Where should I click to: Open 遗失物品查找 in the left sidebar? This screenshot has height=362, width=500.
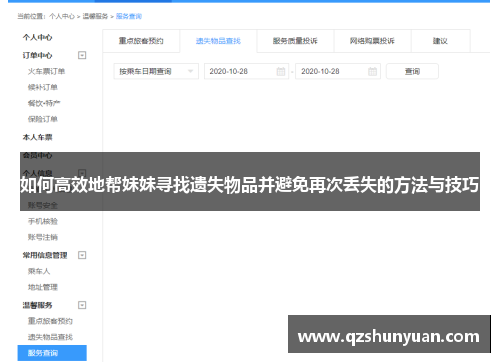pyautogui.click(x=50, y=337)
